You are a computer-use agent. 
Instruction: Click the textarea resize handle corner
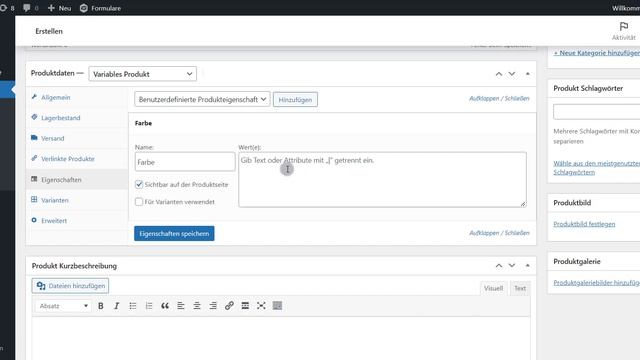point(523,204)
